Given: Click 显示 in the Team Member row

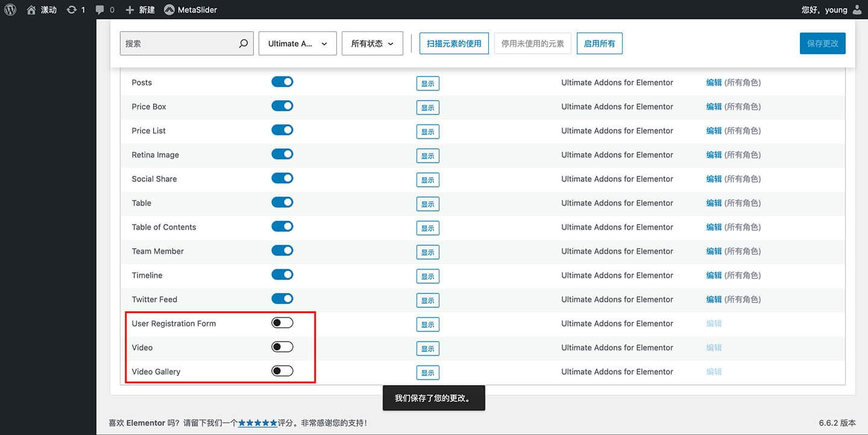Looking at the screenshot, I should click(x=428, y=252).
